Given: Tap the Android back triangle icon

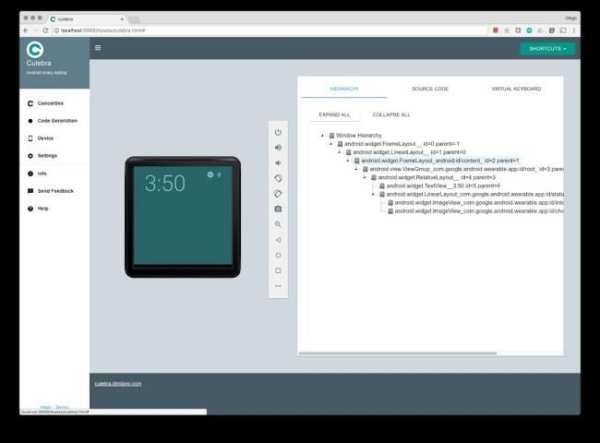Looking at the screenshot, I should tap(278, 240).
